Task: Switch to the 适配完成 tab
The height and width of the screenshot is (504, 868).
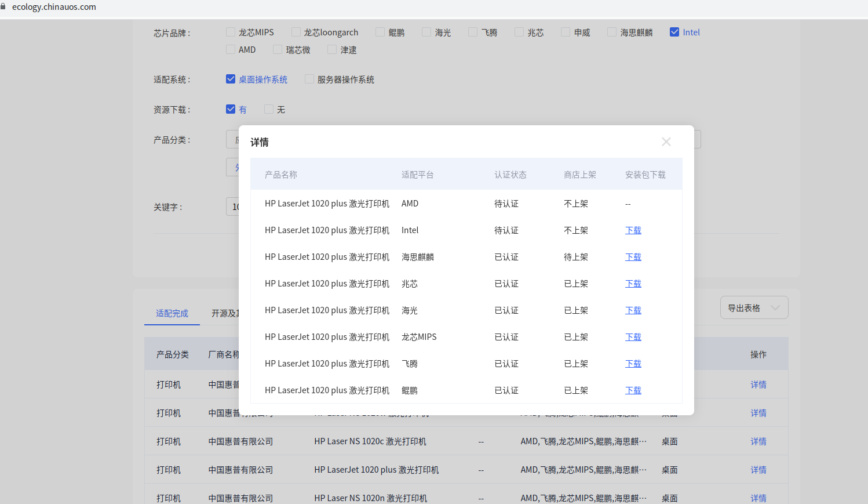Action: click(x=172, y=313)
